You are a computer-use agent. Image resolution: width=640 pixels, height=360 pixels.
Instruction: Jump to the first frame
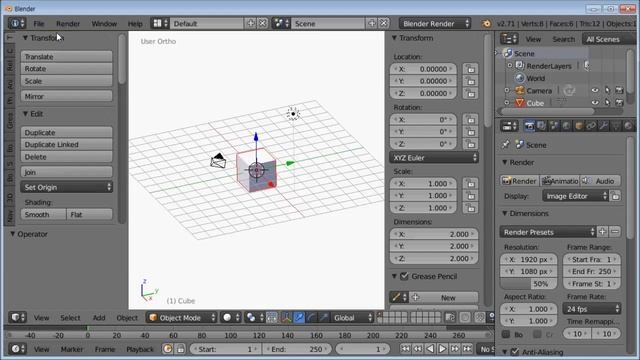point(405,349)
